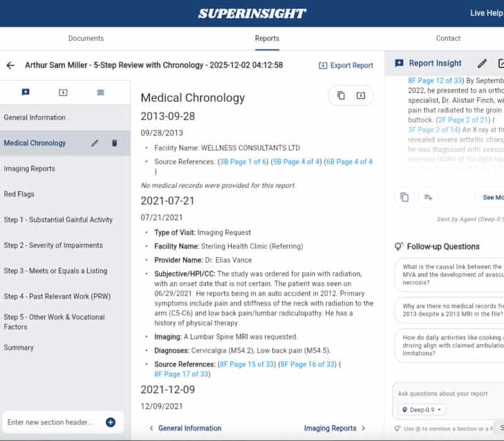Switch to the Contact tab
Image resolution: width=504 pixels, height=441 pixels.
coord(448,38)
